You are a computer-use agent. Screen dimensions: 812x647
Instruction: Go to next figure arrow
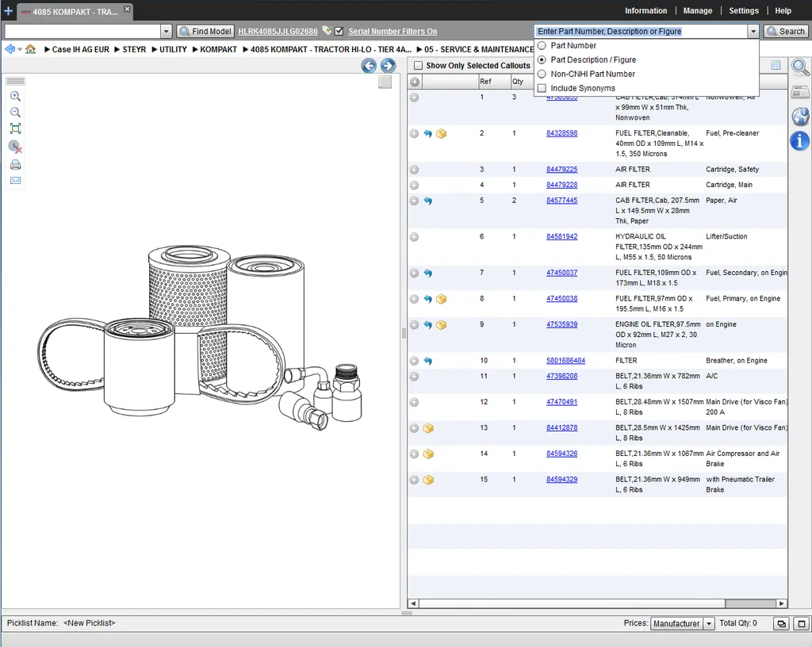point(388,66)
